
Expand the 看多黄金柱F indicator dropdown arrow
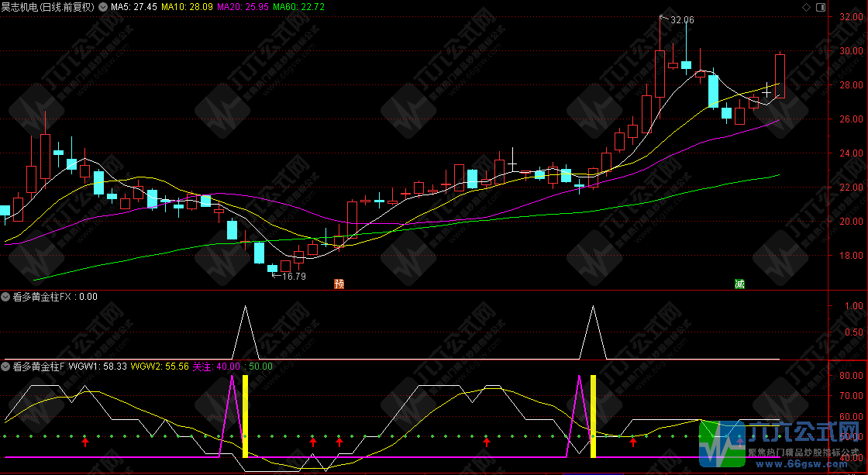click(6, 367)
